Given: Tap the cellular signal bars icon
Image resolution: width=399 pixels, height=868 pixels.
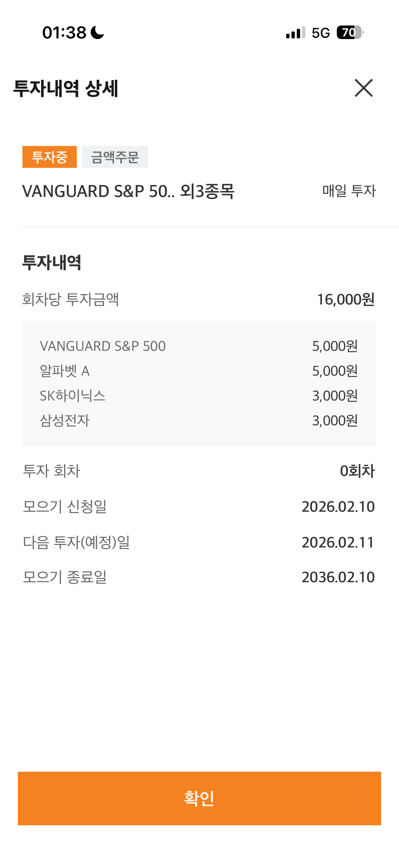Looking at the screenshot, I should [x=296, y=33].
